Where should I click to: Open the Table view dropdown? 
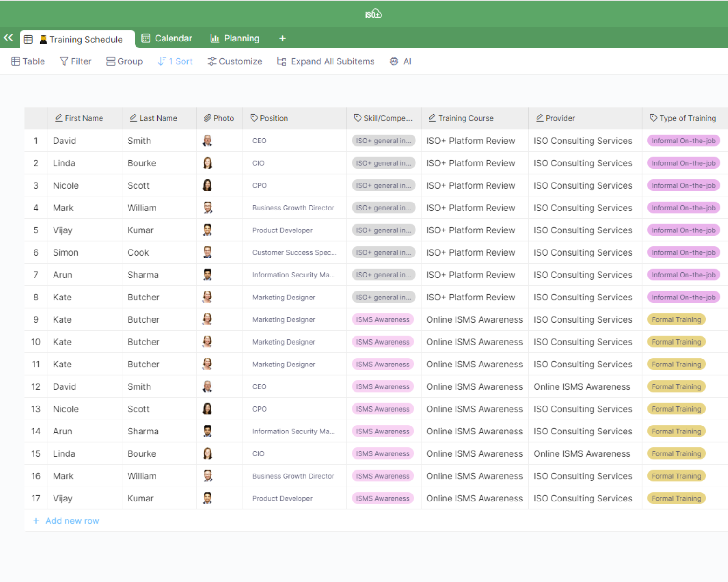(28, 61)
